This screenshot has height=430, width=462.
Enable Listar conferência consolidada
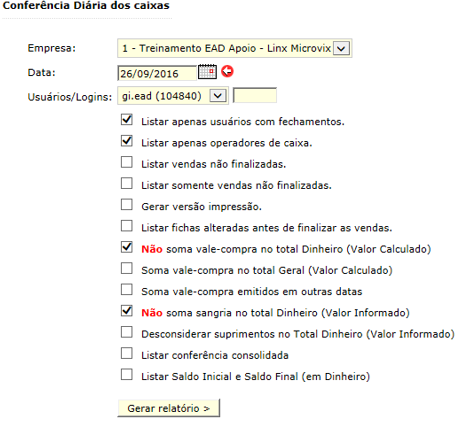tap(127, 353)
